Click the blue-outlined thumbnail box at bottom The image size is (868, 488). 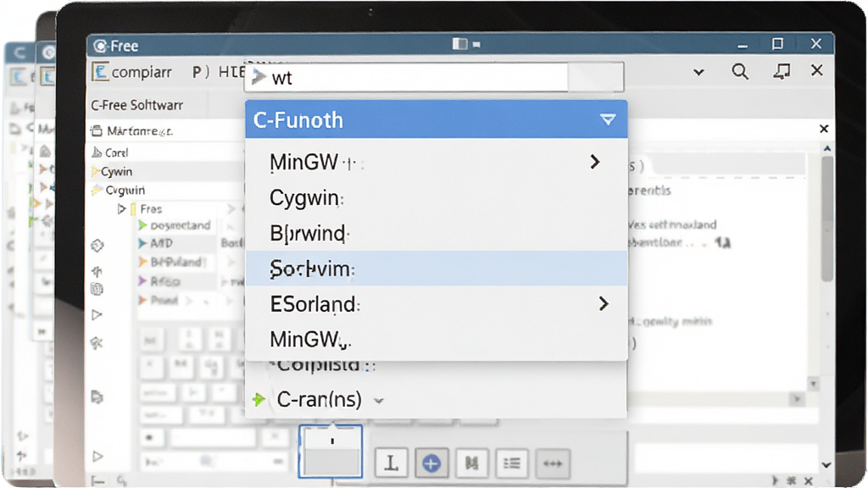click(x=331, y=451)
